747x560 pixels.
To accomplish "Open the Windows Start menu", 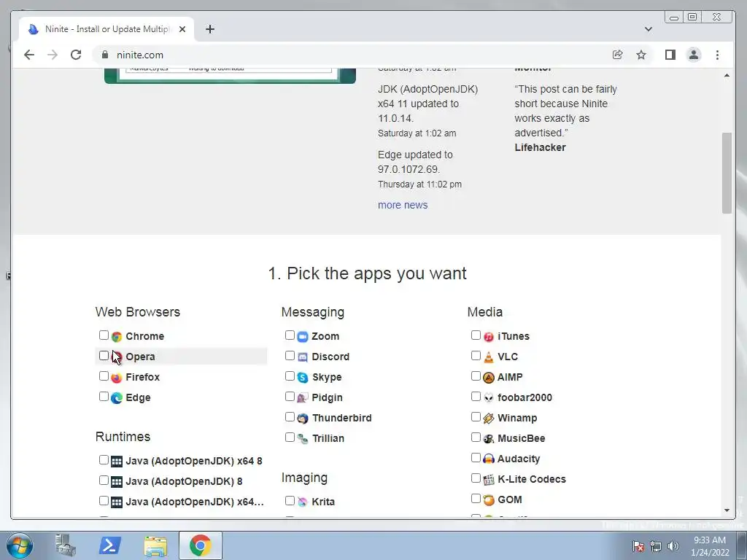I will click(20, 545).
